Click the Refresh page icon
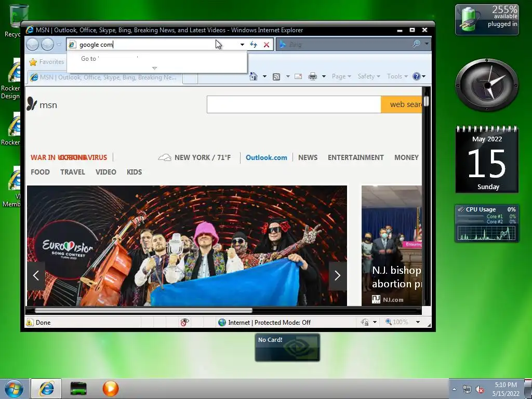The width and height of the screenshot is (532, 399). 254,45
